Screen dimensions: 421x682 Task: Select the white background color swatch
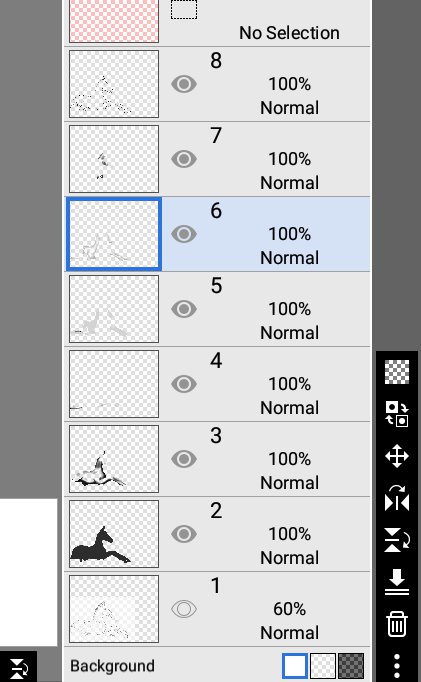[x=295, y=666]
